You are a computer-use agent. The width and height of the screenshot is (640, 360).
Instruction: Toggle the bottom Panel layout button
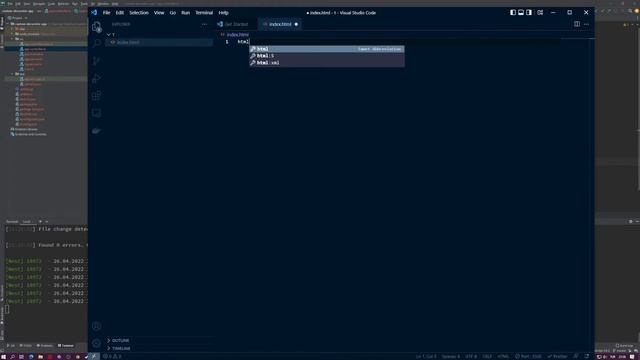tap(521, 13)
